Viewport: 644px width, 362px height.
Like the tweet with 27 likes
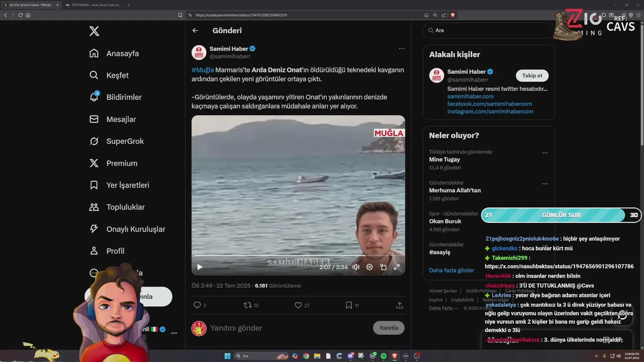[x=298, y=305]
